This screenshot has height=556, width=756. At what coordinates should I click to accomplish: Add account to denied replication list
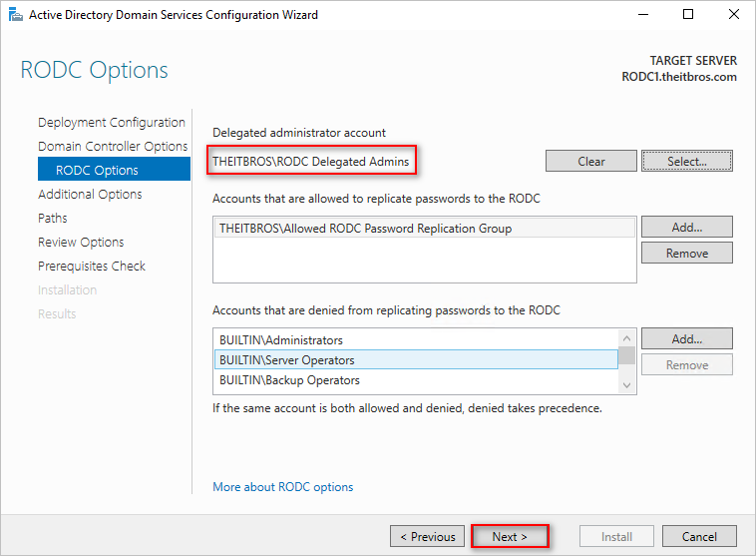click(x=687, y=338)
